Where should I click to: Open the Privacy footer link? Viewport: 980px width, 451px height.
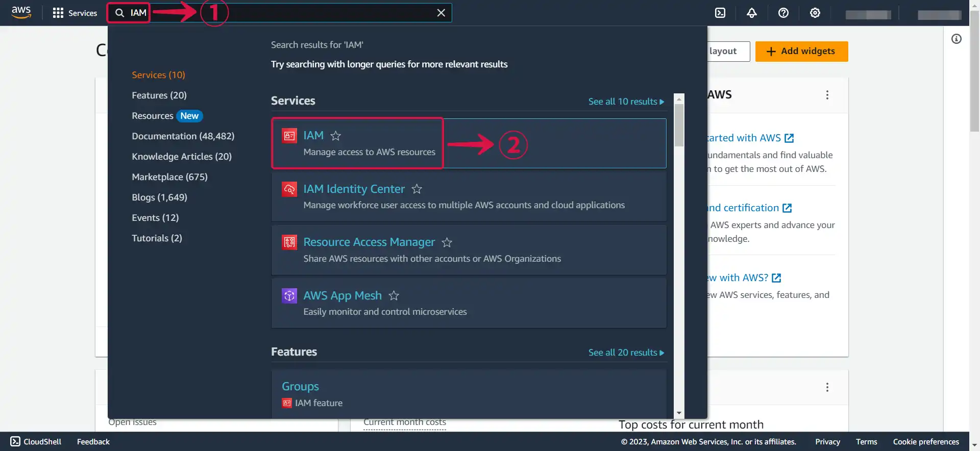point(827,442)
